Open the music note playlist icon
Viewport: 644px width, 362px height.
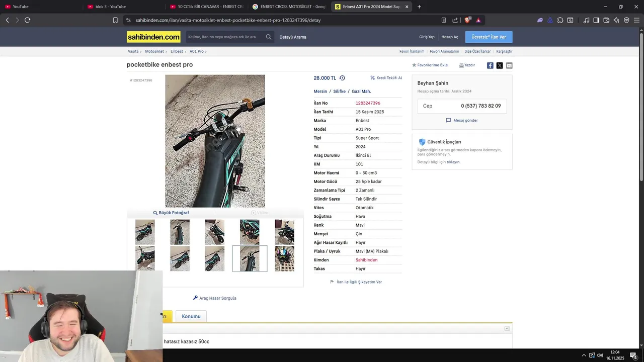(586, 20)
